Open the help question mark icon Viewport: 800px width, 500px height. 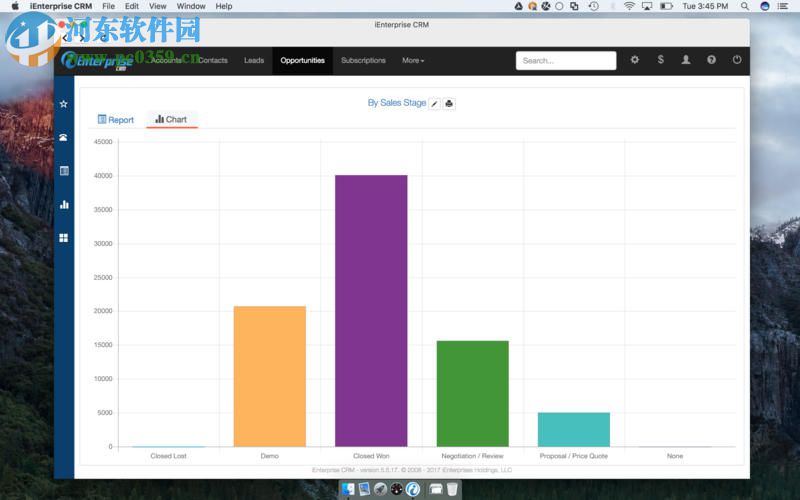(x=711, y=60)
